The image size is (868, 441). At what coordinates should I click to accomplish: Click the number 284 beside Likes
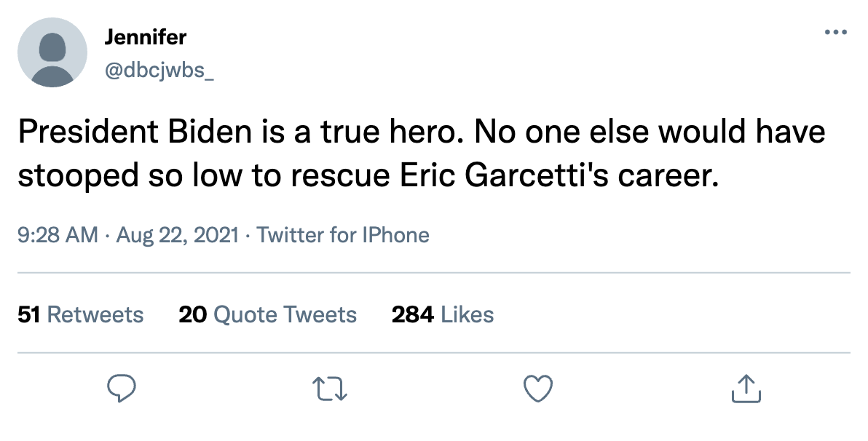tap(413, 314)
